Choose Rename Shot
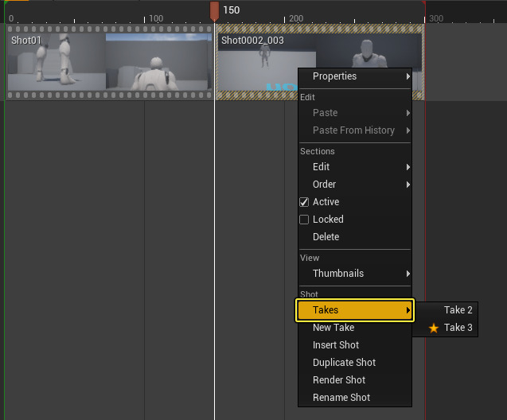Image resolution: width=507 pixels, height=420 pixels. coord(355,398)
